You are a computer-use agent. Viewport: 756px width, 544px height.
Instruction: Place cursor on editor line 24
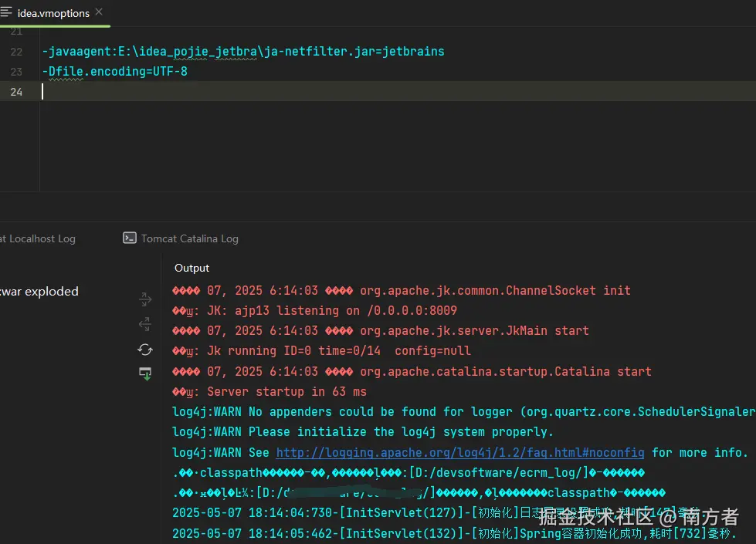coord(232,92)
